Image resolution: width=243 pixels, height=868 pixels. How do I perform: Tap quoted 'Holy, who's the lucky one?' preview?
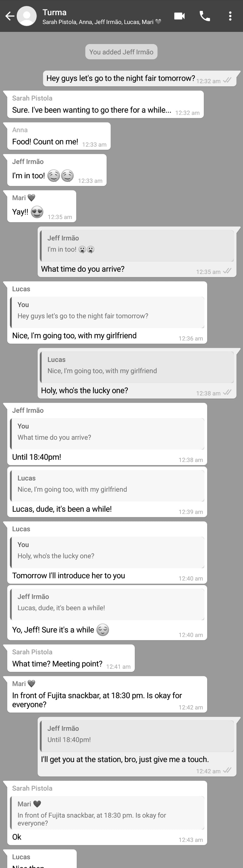tap(107, 552)
